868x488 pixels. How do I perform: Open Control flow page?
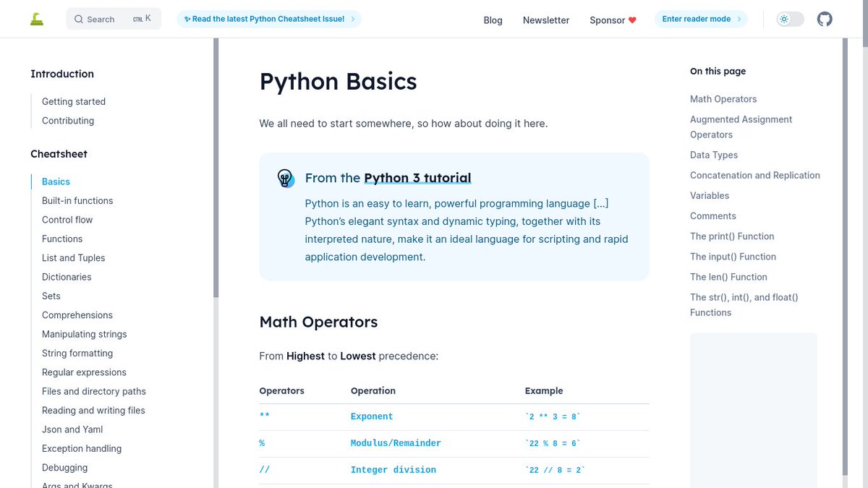click(67, 220)
